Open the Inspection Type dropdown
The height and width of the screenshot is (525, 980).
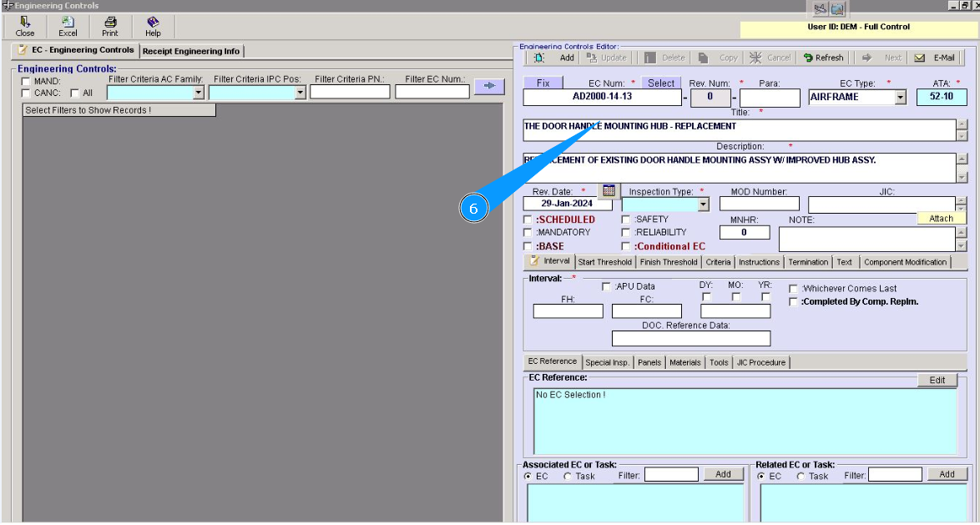coord(703,204)
